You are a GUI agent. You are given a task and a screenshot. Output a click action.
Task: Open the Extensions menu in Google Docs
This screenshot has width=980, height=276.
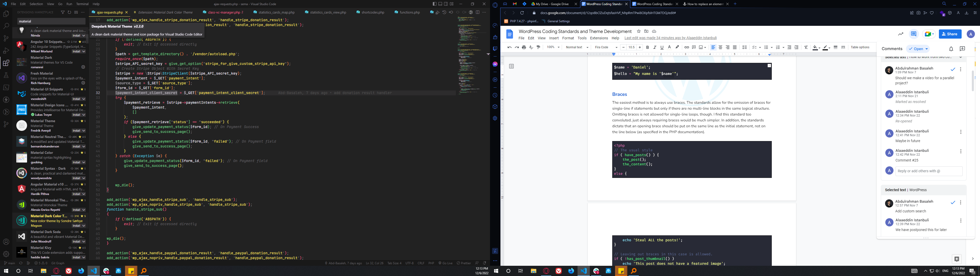(x=599, y=38)
